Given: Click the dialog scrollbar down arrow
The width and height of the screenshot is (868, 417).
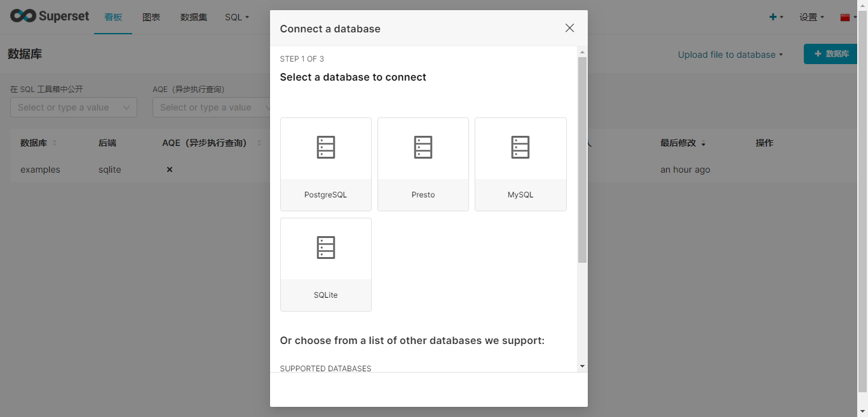Looking at the screenshot, I should pyautogui.click(x=582, y=366).
